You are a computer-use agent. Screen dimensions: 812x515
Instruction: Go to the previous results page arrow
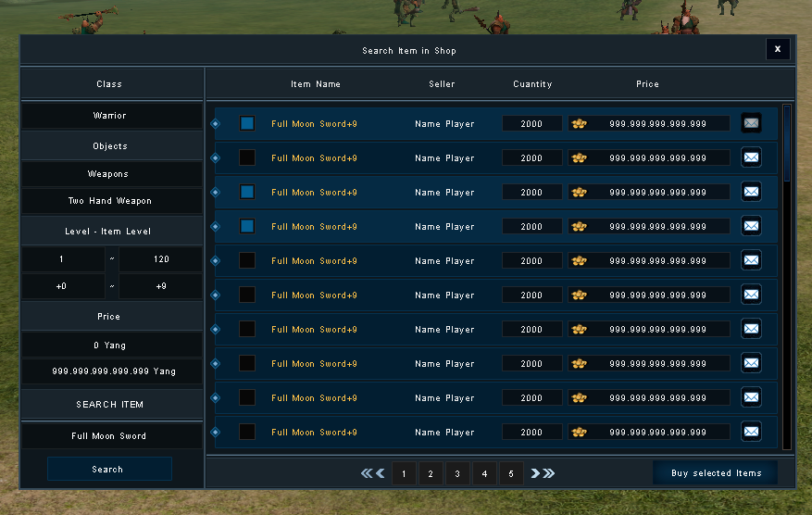click(381, 473)
